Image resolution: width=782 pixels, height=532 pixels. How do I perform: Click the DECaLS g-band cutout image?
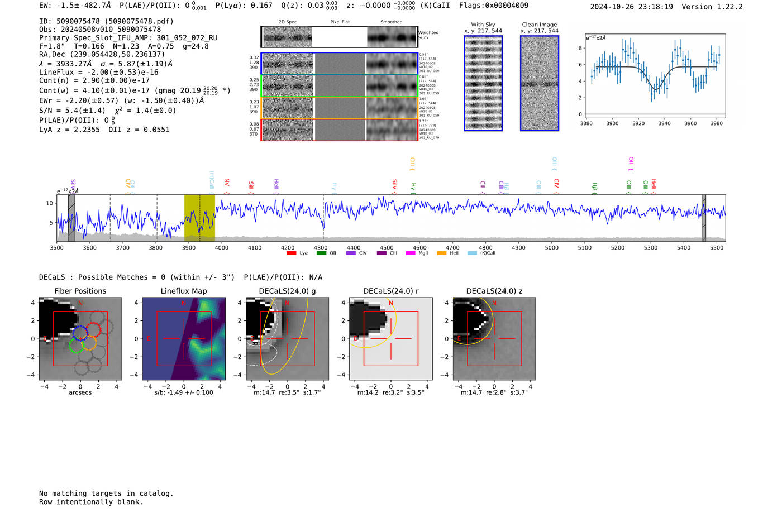(287, 339)
